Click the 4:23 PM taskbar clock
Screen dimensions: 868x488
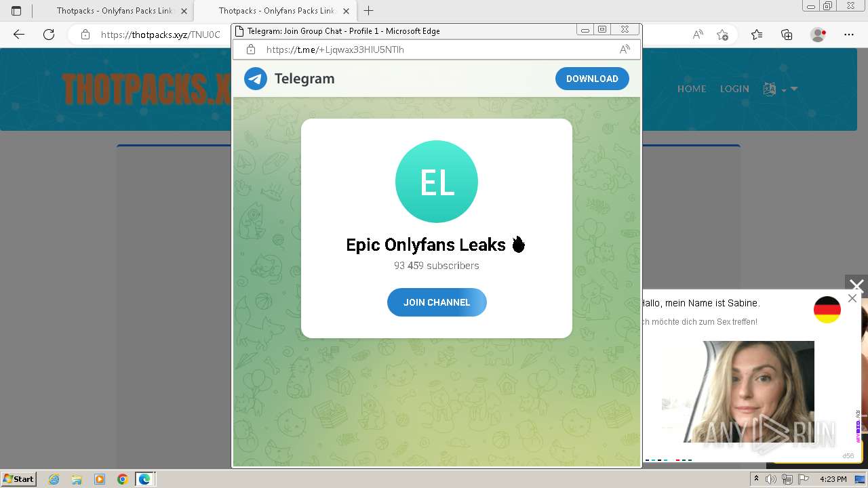(x=833, y=479)
